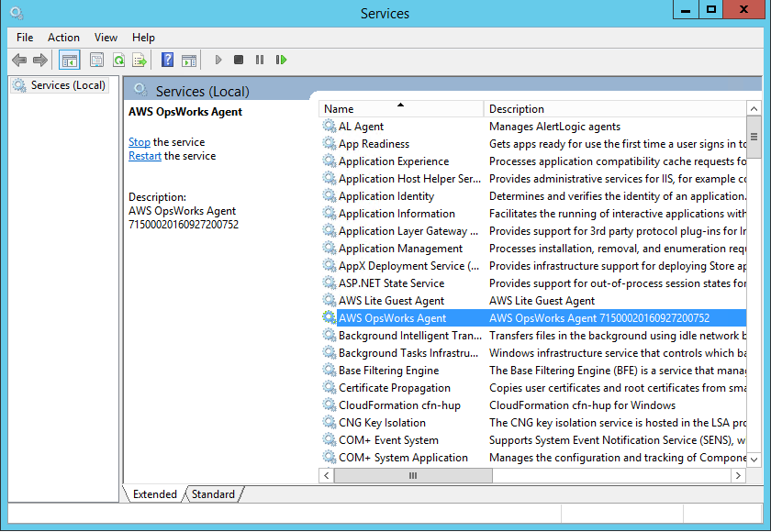
Task: Switch to the Standard tab
Action: (213, 494)
